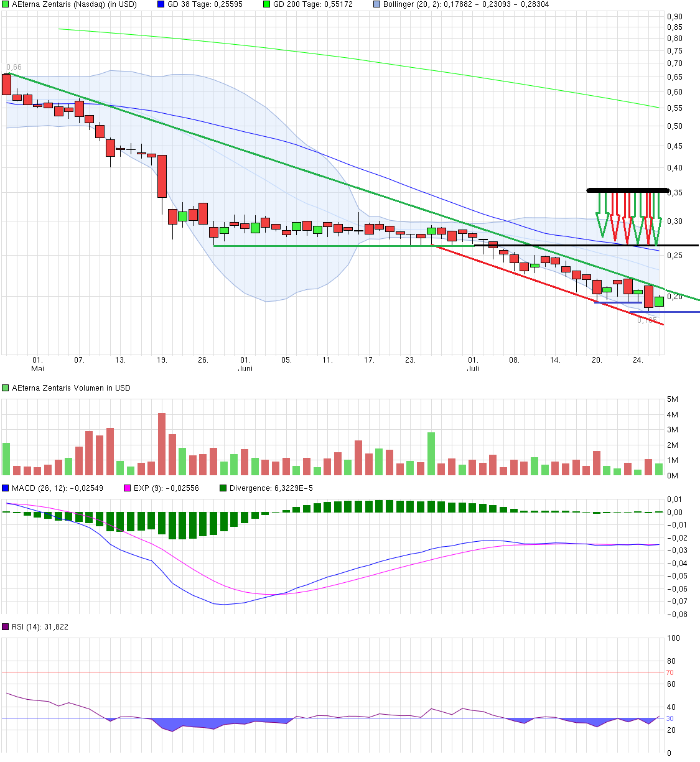
Task: Click the tallest red volume bar
Action: (162, 444)
